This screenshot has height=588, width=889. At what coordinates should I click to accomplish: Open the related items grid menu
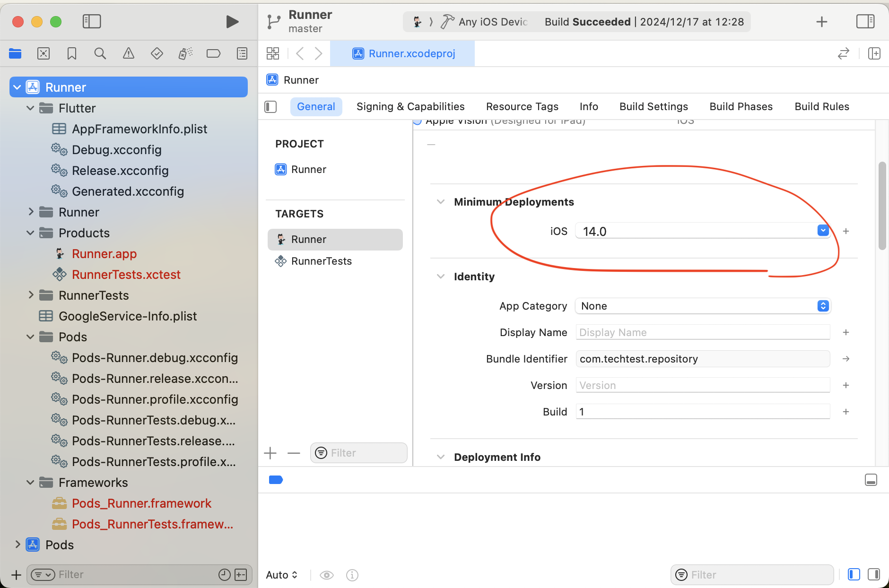[273, 53]
